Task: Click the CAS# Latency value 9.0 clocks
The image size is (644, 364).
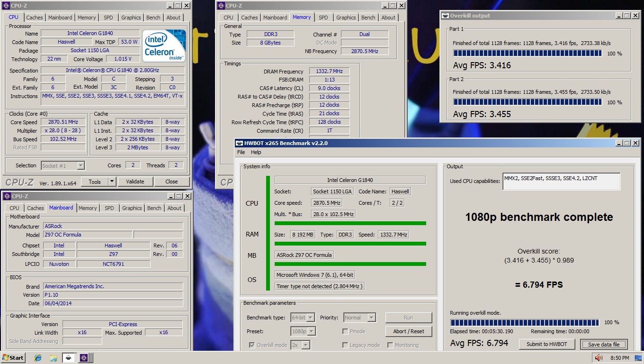Action: click(329, 88)
